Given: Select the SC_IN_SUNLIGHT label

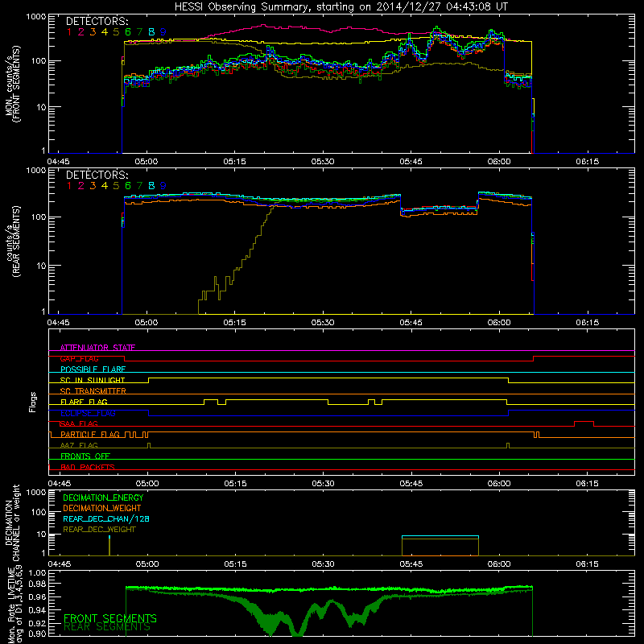Looking at the screenshot, I should [x=93, y=380].
